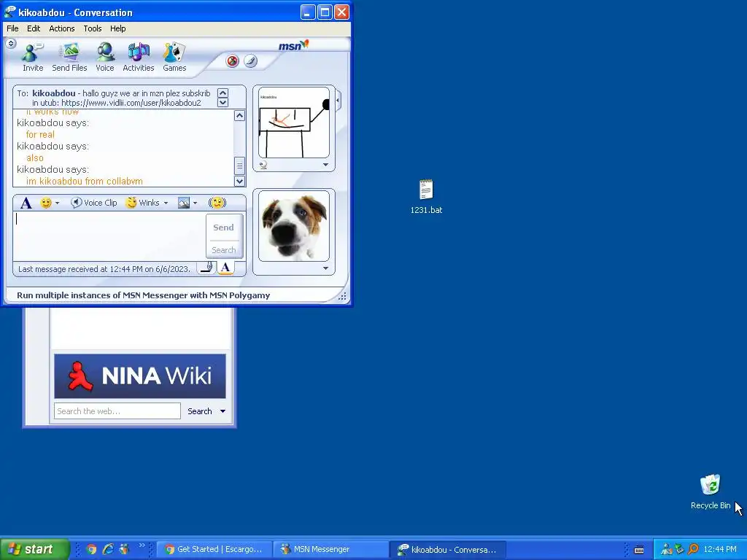Click kikoabdou's stick-figure display picture

tap(294, 122)
